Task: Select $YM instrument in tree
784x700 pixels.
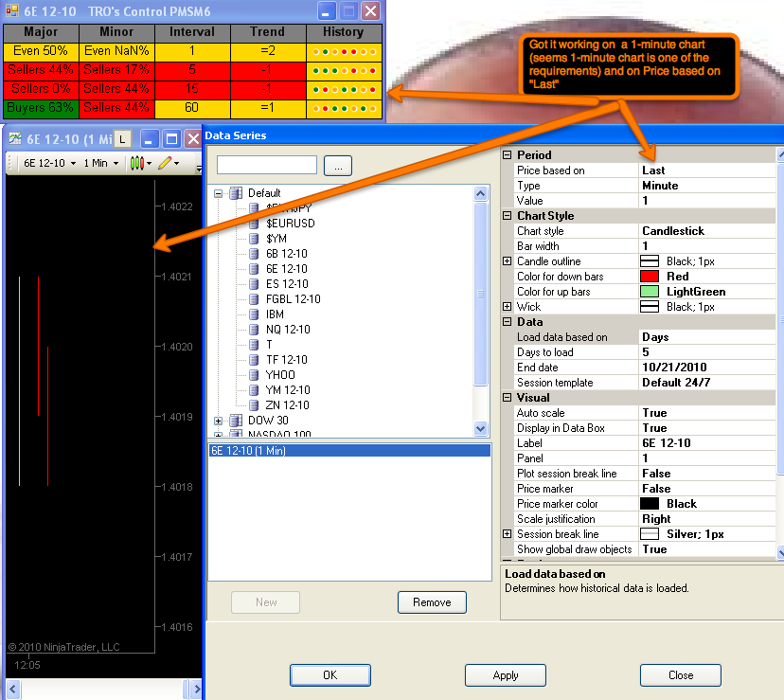Action: [x=276, y=239]
